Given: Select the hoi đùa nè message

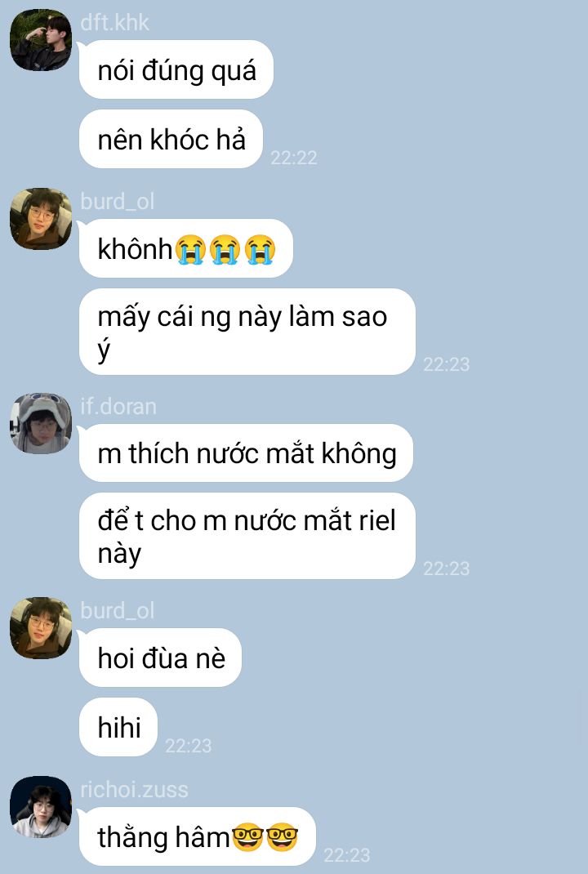Looking at the screenshot, I should pos(161,658).
